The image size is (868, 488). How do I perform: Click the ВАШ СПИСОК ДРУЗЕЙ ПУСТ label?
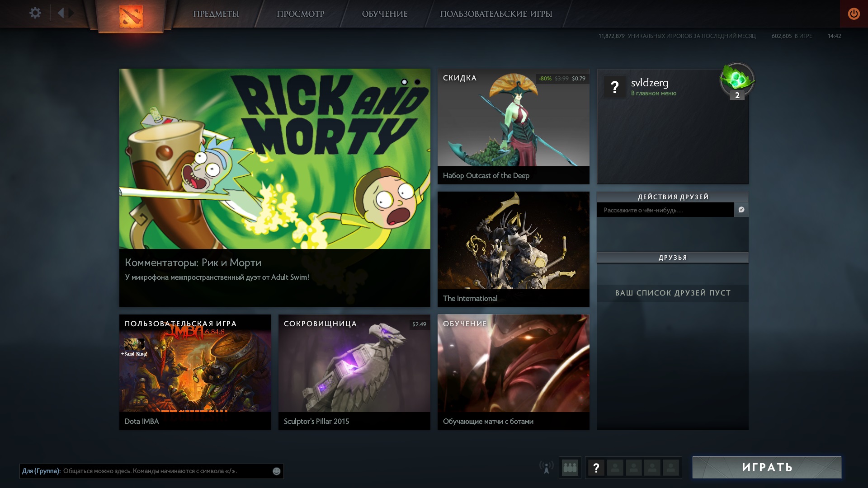[x=673, y=293]
